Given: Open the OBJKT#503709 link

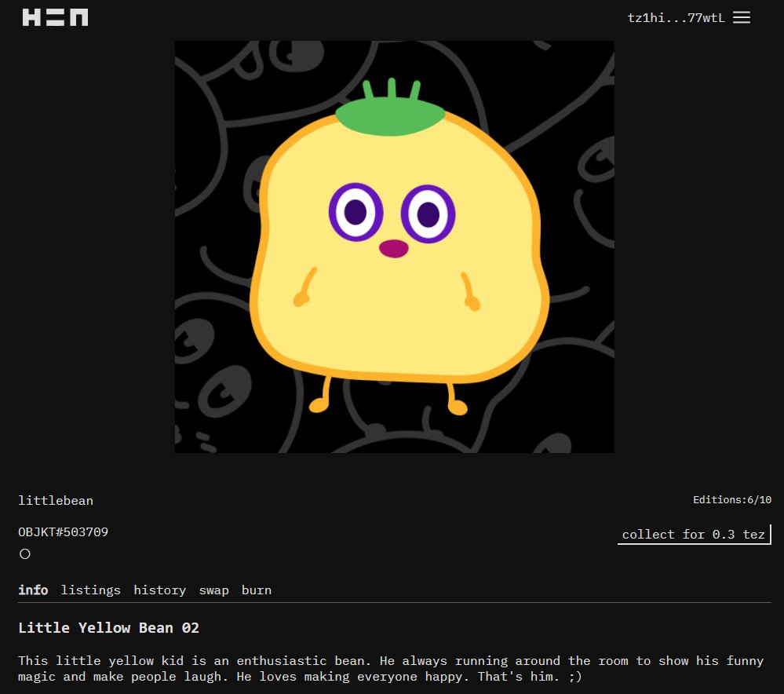Looking at the screenshot, I should [x=63, y=531].
